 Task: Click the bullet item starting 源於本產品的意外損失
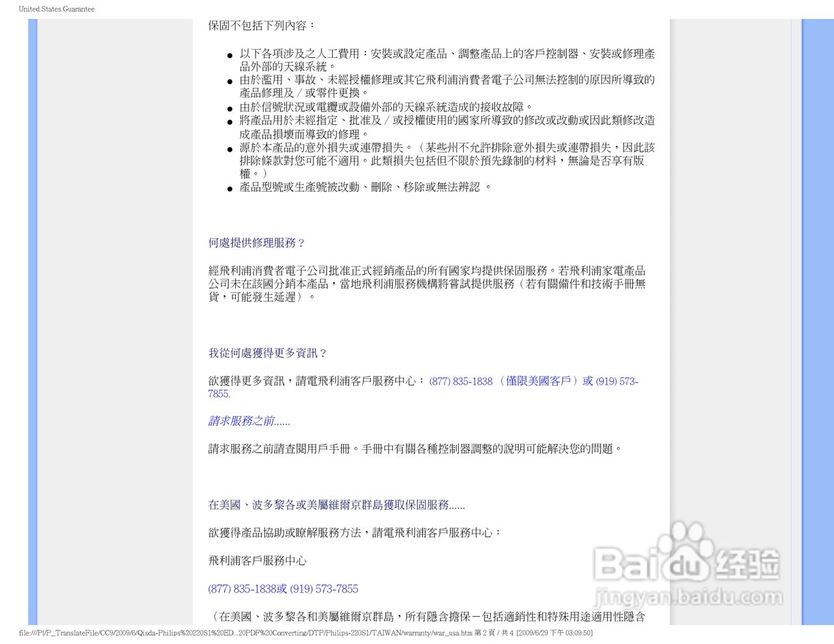(447, 161)
